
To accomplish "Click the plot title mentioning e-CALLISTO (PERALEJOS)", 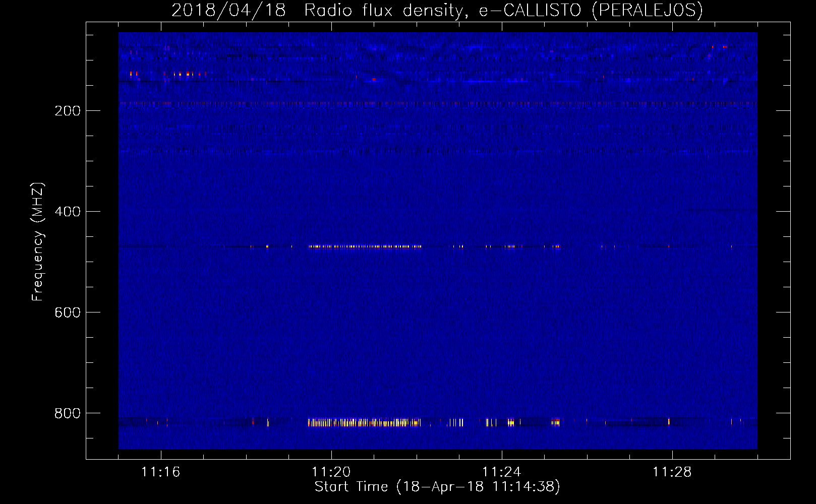I will coord(437,10).
